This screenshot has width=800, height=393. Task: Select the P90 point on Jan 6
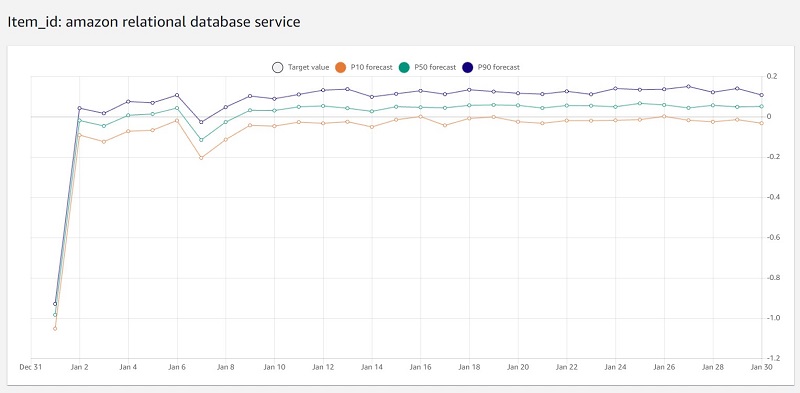(177, 95)
